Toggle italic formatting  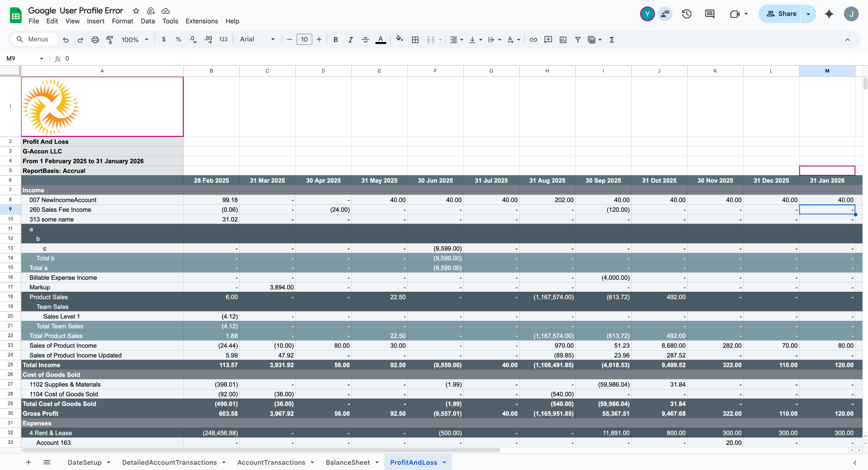[350, 40]
